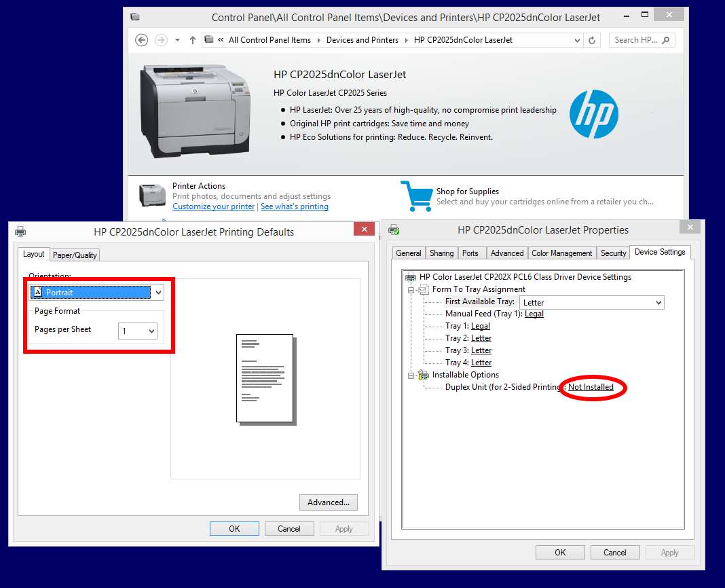Go back in Control Panel window

[x=141, y=40]
